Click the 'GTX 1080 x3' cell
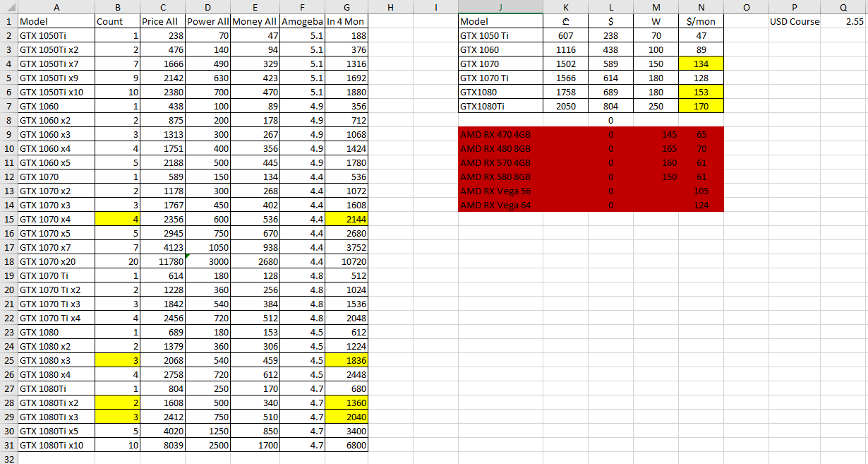The image size is (868, 464). click(x=56, y=360)
